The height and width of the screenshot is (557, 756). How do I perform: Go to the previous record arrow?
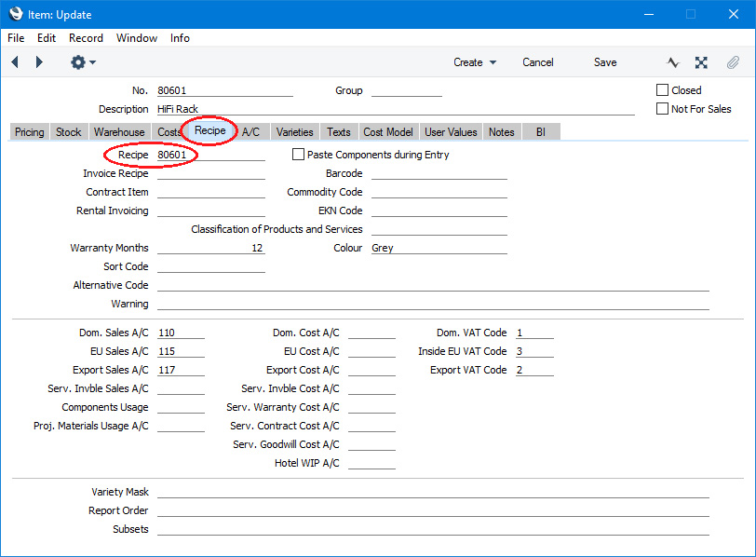[x=15, y=62]
